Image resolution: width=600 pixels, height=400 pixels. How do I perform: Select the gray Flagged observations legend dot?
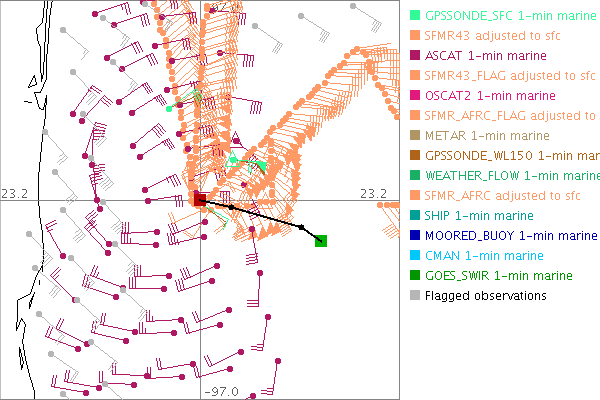tap(414, 296)
